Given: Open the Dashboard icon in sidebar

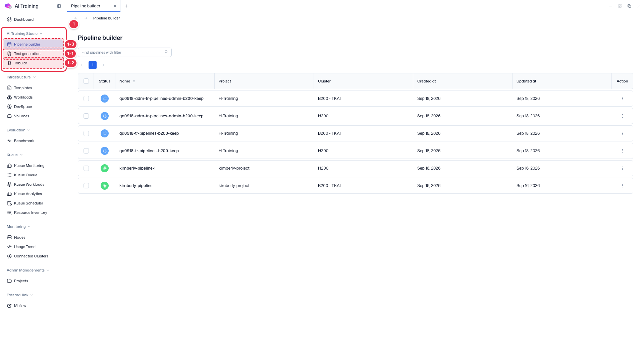Looking at the screenshot, I should coord(9,19).
